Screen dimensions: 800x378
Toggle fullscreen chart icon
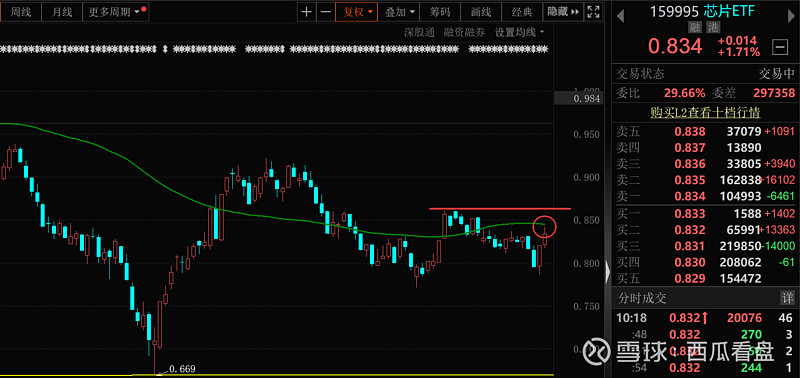593,12
